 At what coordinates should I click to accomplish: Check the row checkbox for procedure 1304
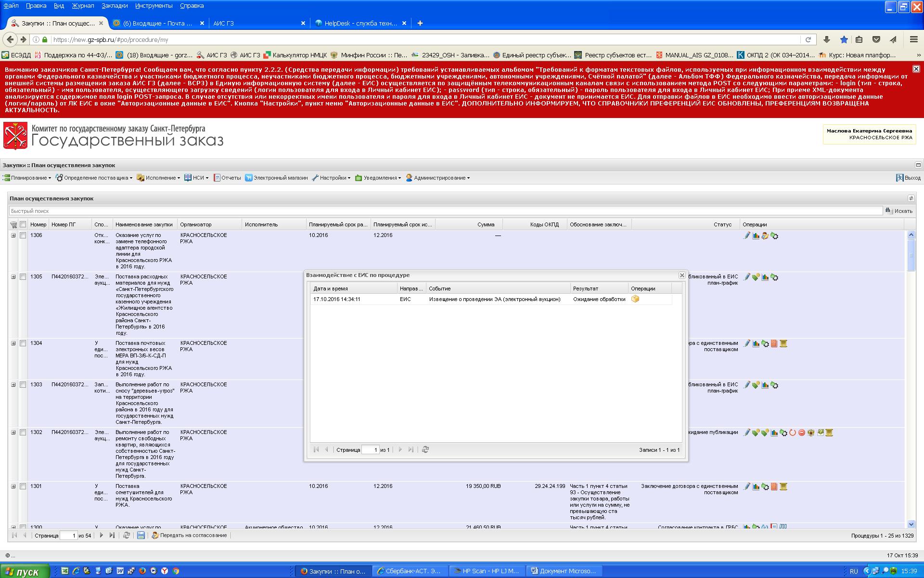point(23,343)
